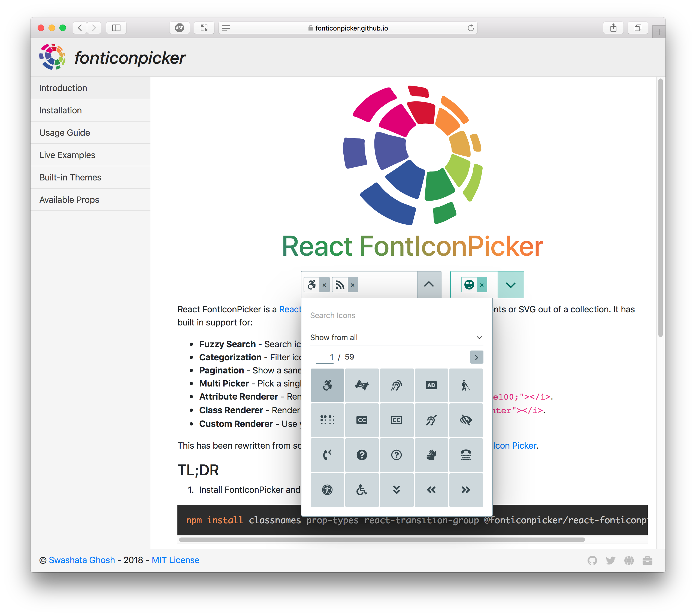Go to next icon page arrow
The image size is (696, 616).
(476, 357)
